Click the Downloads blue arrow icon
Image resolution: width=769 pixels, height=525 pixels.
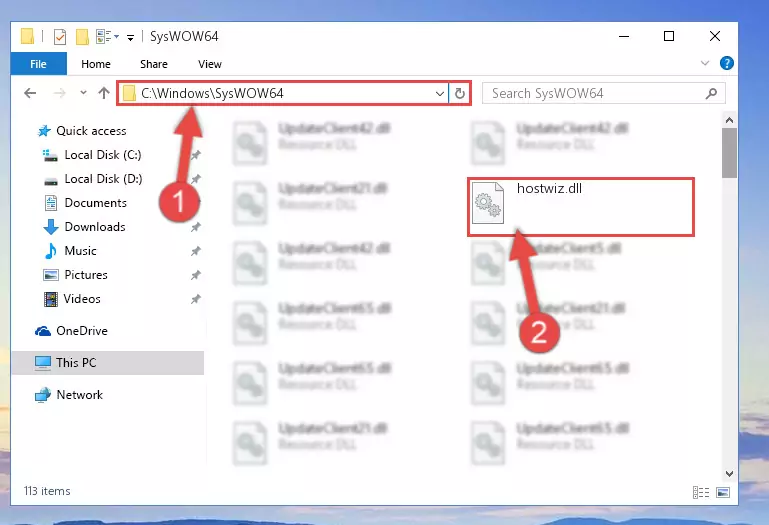pyautogui.click(x=51, y=227)
